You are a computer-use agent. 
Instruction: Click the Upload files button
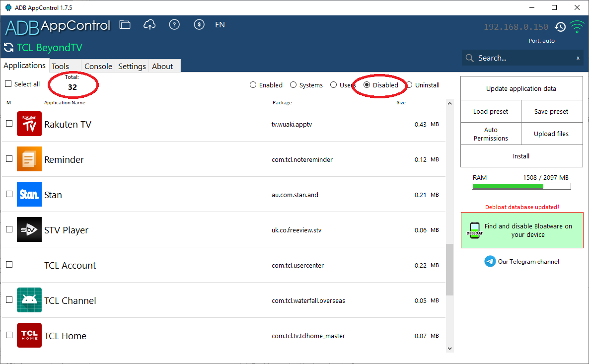551,134
